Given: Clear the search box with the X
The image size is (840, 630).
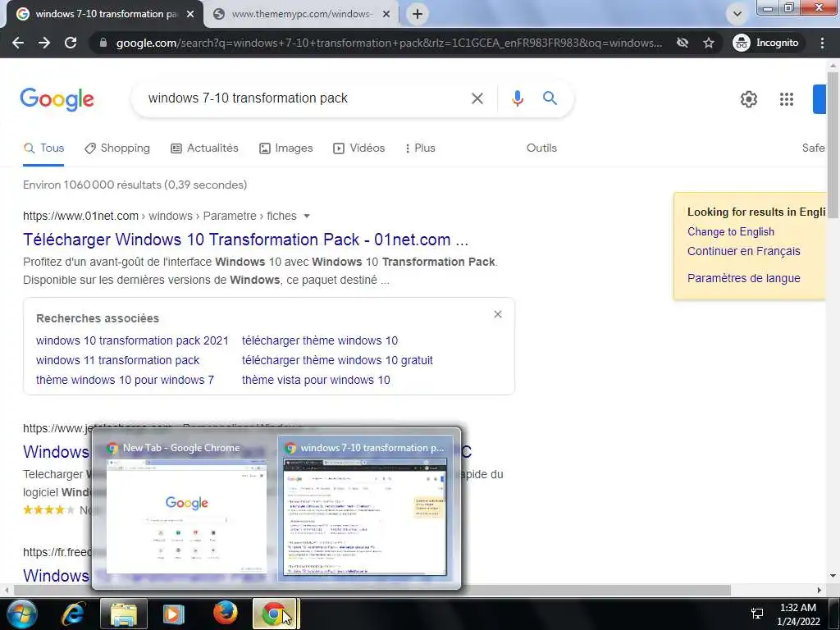Looking at the screenshot, I should tap(477, 98).
